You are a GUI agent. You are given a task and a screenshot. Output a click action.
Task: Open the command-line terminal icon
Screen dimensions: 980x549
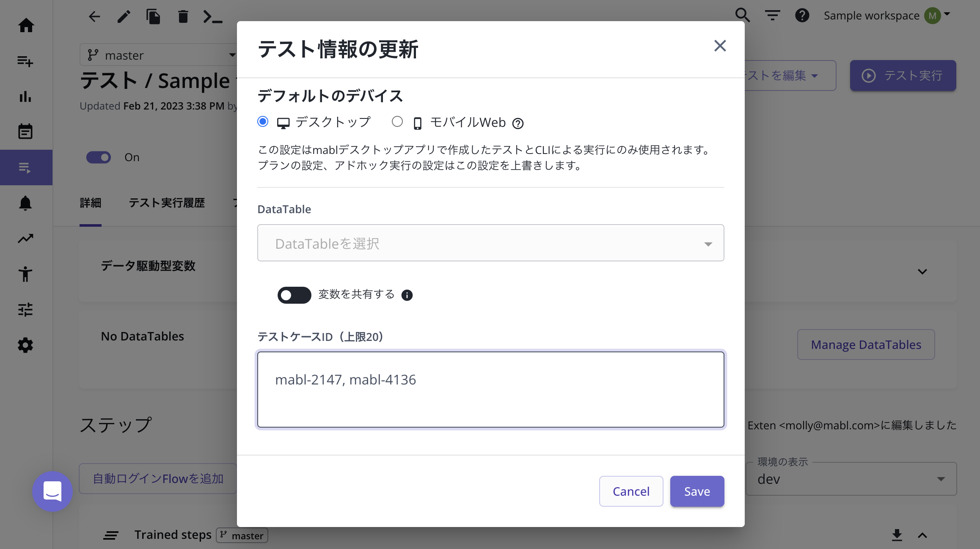tap(212, 17)
